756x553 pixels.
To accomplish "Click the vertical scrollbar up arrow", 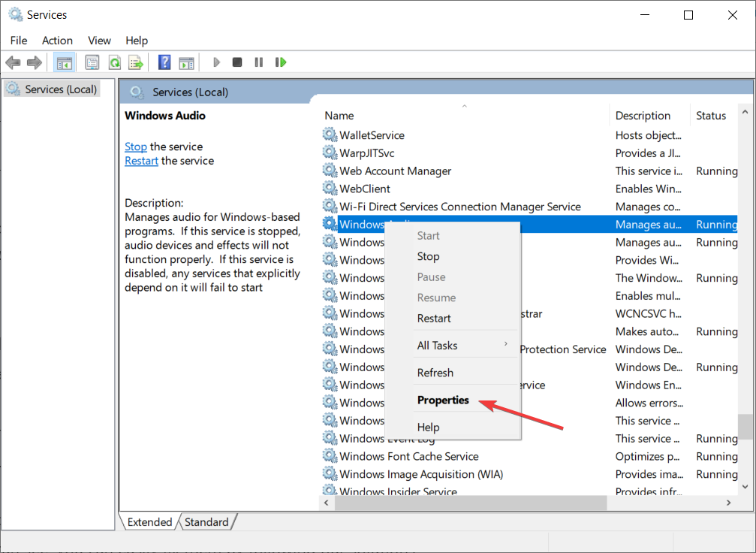I will coord(745,112).
